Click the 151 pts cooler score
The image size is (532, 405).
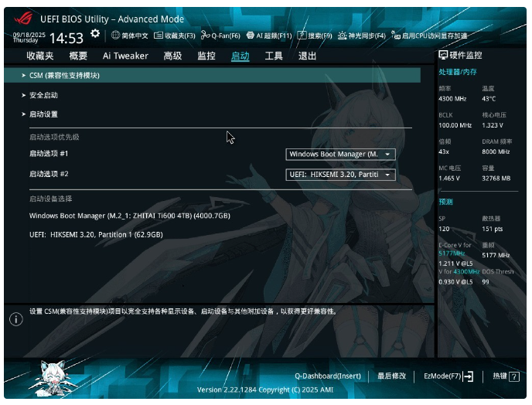tap(493, 229)
